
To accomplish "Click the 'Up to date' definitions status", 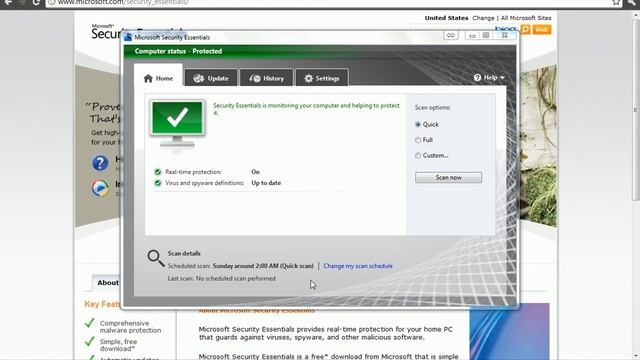I will click(x=266, y=183).
